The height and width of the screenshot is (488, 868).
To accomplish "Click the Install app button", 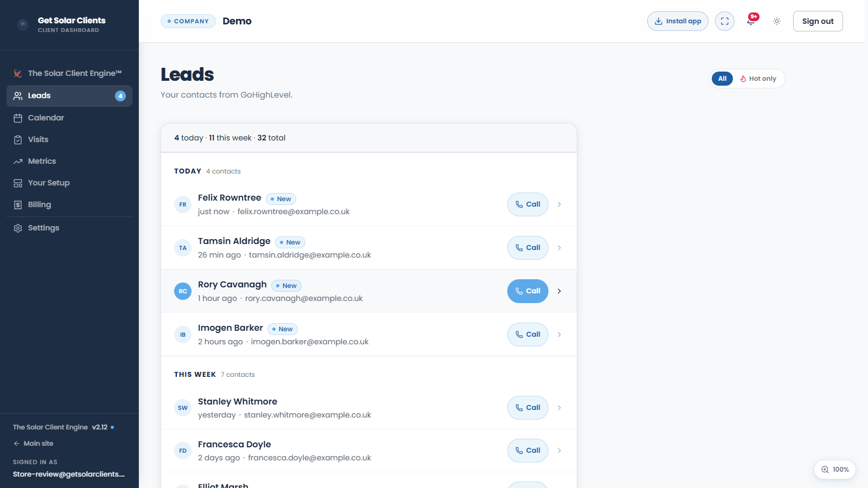I will point(678,21).
